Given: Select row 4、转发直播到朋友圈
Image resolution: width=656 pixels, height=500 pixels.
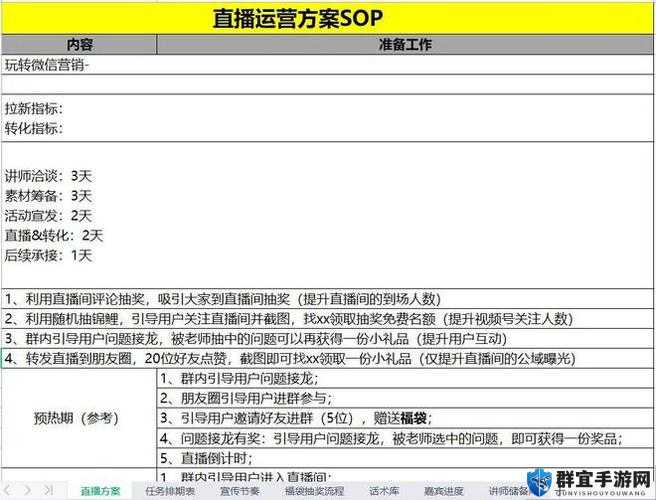Looking at the screenshot, I should pos(327,359).
